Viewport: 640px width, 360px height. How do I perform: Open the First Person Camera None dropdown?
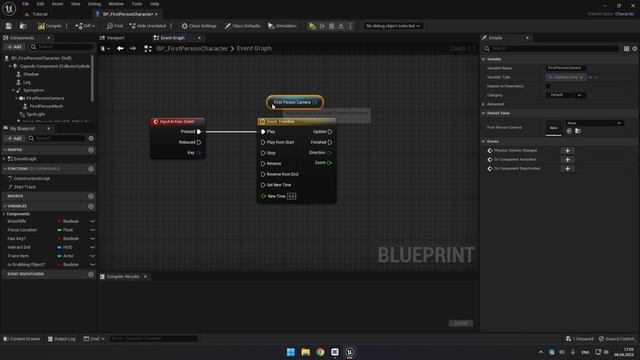click(594, 123)
